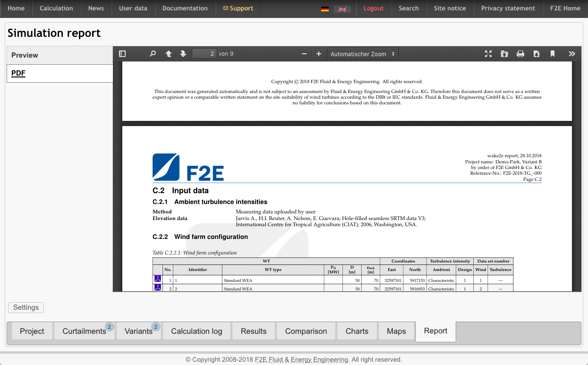Switch to the Results tab

[x=253, y=331]
